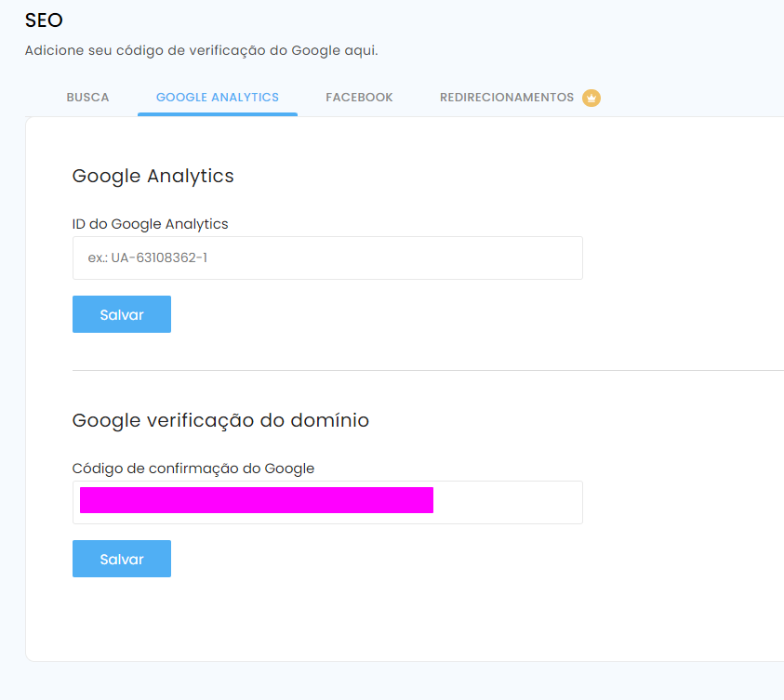Open the REDIRECIONAMENTOS tab
This screenshot has width=784, height=700.
(507, 97)
